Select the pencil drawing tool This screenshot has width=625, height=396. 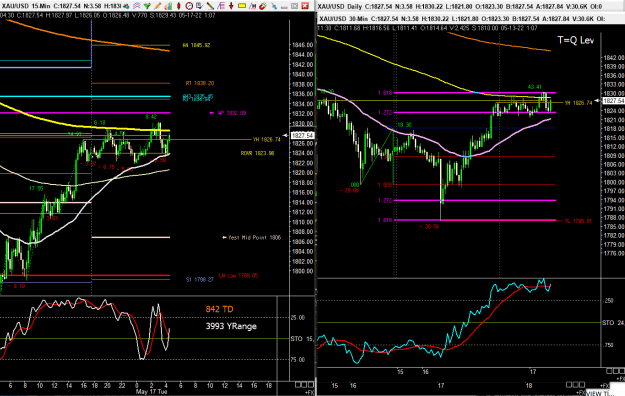(x=158, y=6)
